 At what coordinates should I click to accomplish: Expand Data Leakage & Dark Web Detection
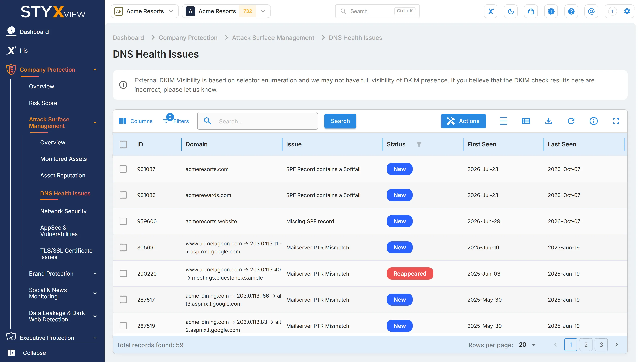pos(95,316)
